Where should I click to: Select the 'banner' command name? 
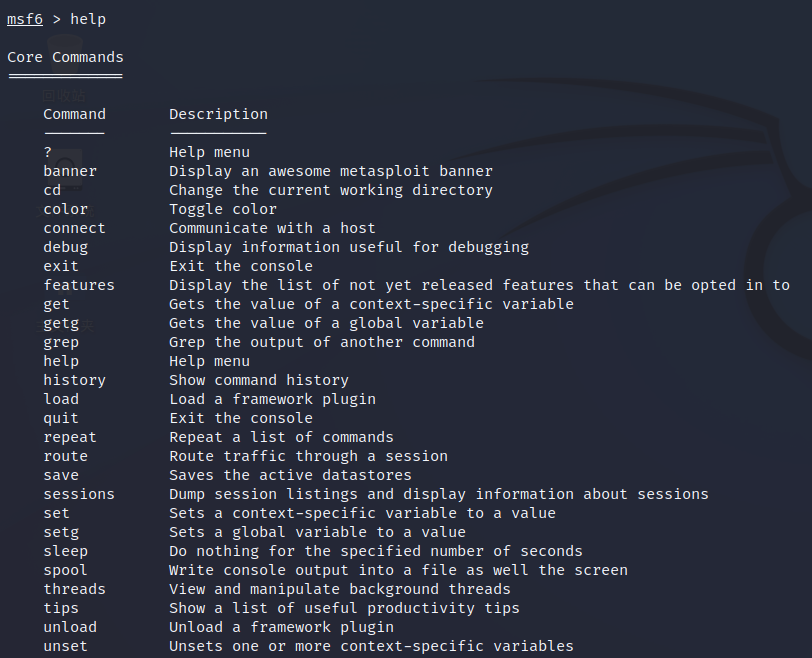(70, 171)
